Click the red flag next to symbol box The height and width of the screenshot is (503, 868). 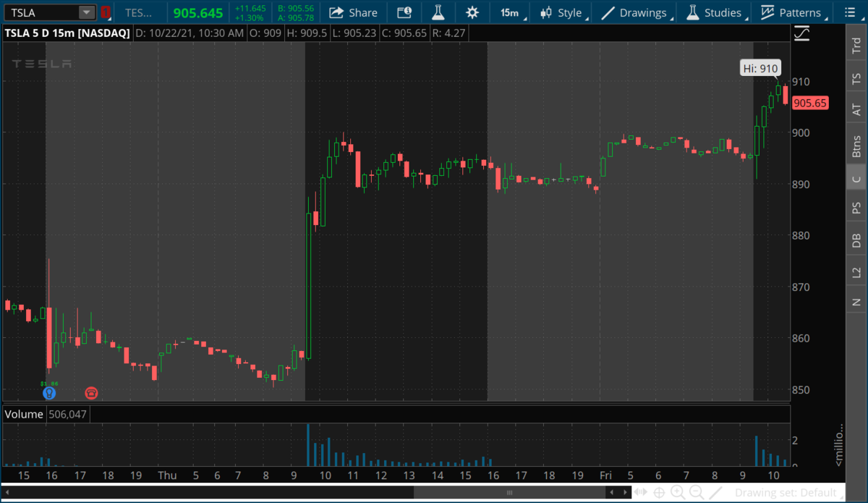pyautogui.click(x=106, y=12)
